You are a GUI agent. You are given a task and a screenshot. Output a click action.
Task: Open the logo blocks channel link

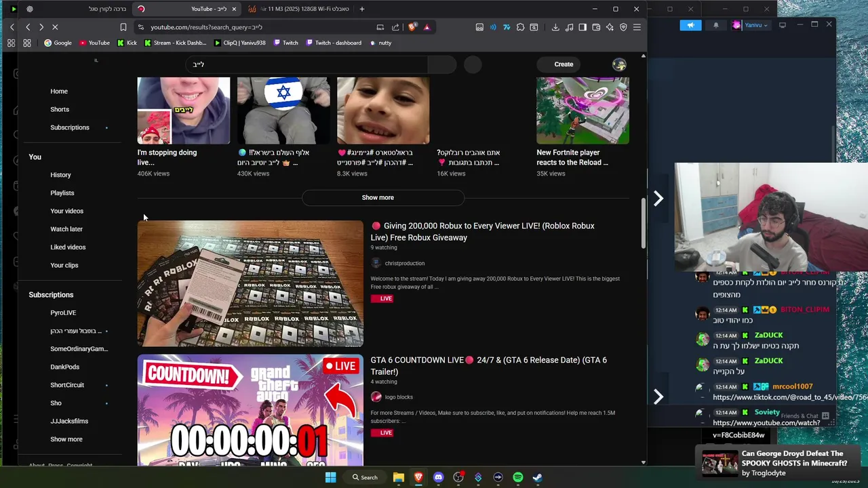pos(399,397)
